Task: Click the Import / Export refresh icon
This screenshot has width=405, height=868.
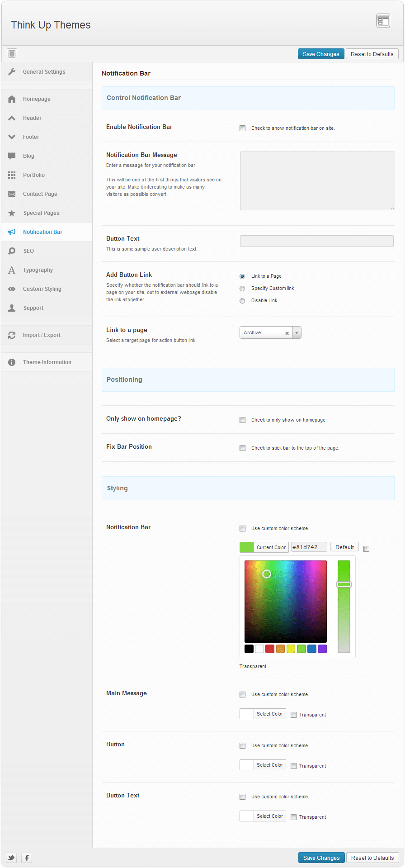Action: tap(12, 335)
